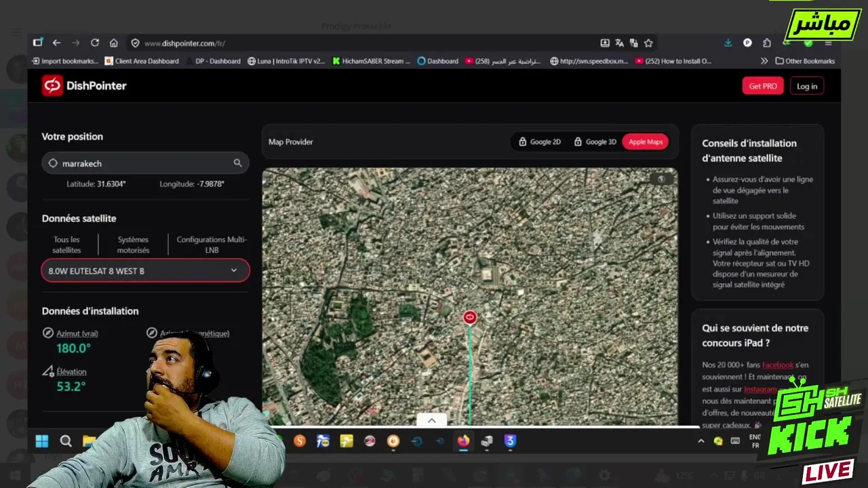Switch to Configurations Multi-LNB tab
868x488 pixels.
(212, 245)
